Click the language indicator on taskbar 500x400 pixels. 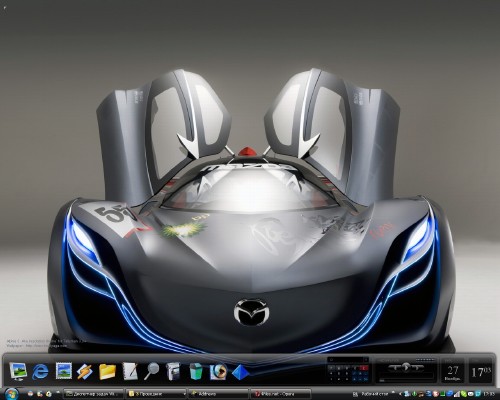[x=355, y=394]
